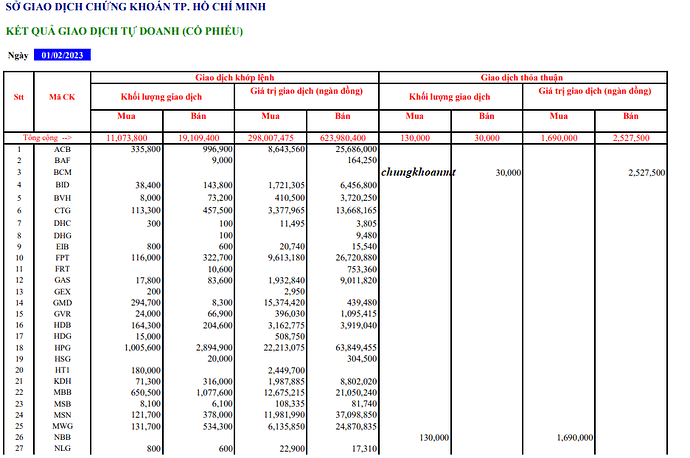Click stock code HSG

(62, 359)
